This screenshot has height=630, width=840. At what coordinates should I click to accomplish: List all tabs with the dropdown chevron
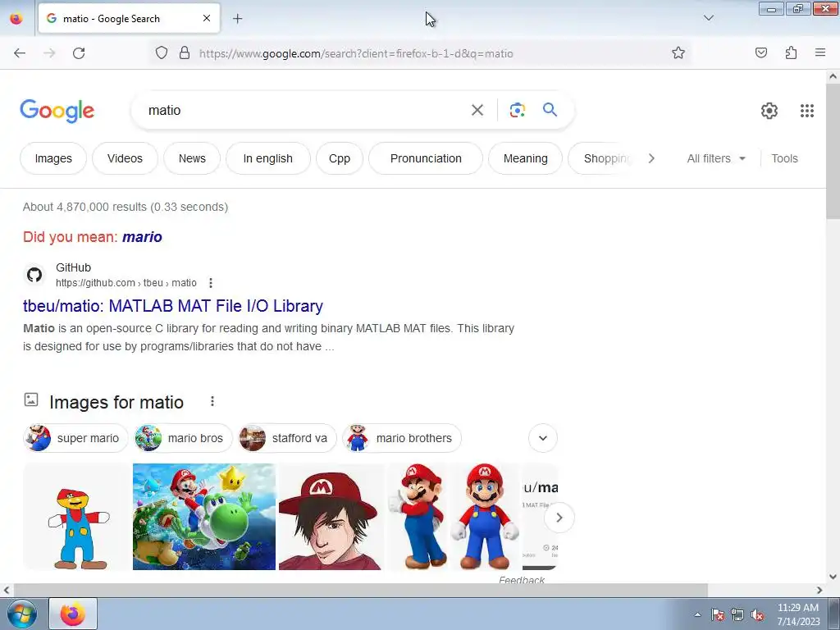(x=708, y=18)
